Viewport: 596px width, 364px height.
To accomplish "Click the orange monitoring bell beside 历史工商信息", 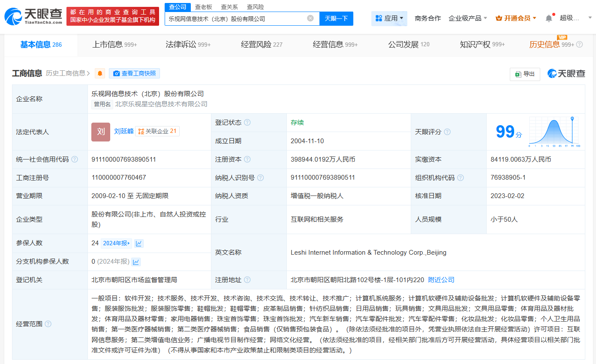I will point(100,73).
